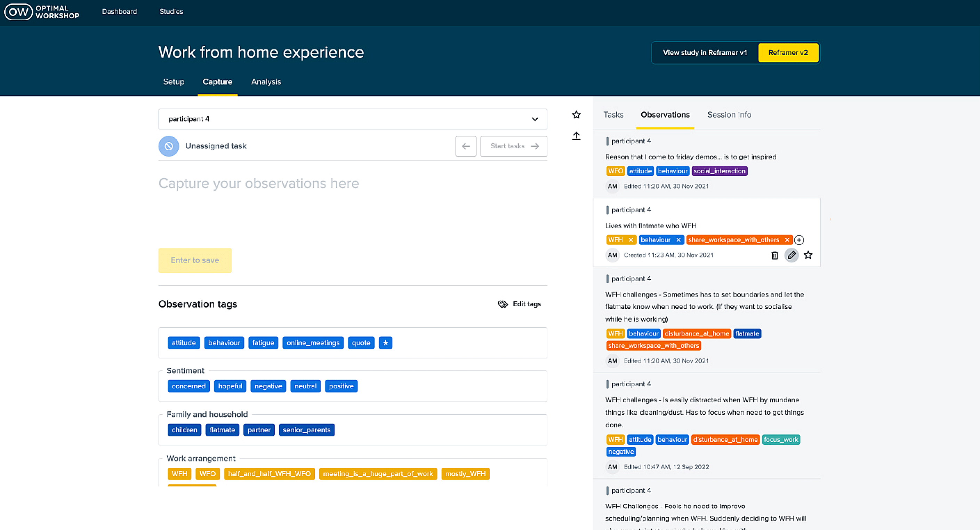Click the star tag in Observation tags
The width and height of the screenshot is (980, 530).
click(385, 343)
